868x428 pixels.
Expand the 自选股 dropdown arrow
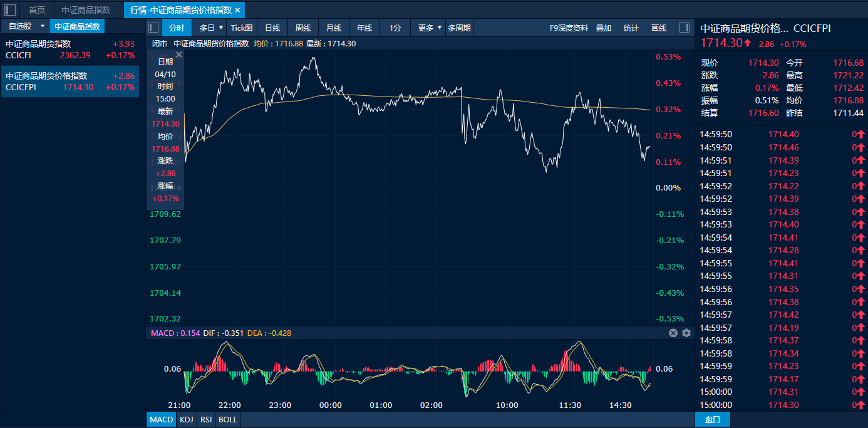[x=42, y=26]
